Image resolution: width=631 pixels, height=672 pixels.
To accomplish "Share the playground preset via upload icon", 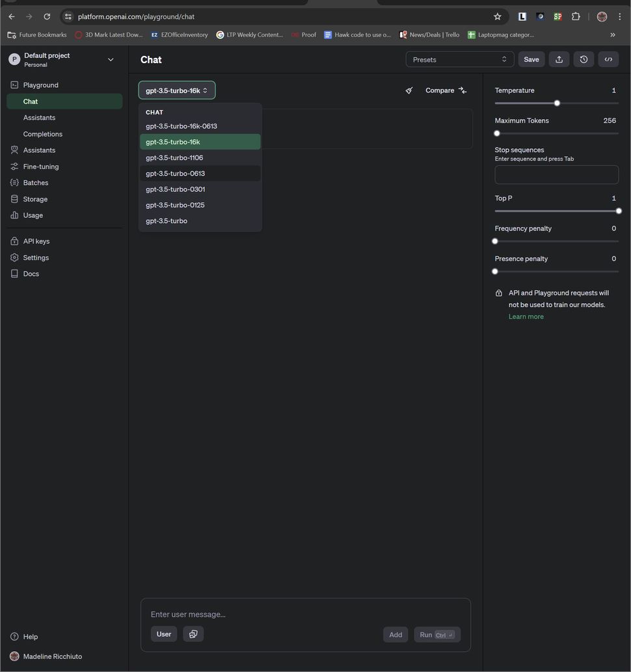I will tap(558, 59).
